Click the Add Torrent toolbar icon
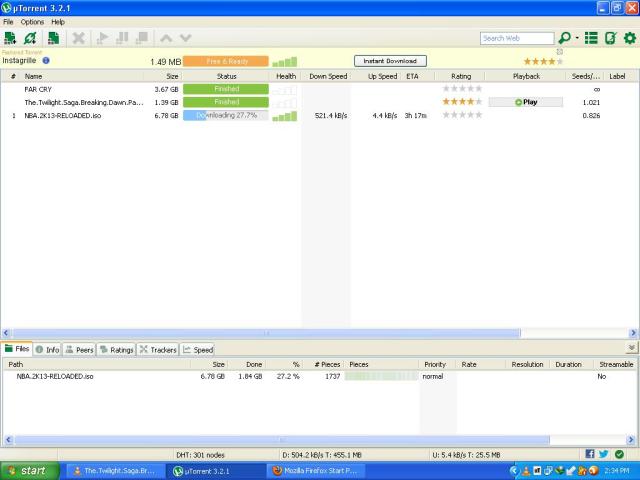 10,38
